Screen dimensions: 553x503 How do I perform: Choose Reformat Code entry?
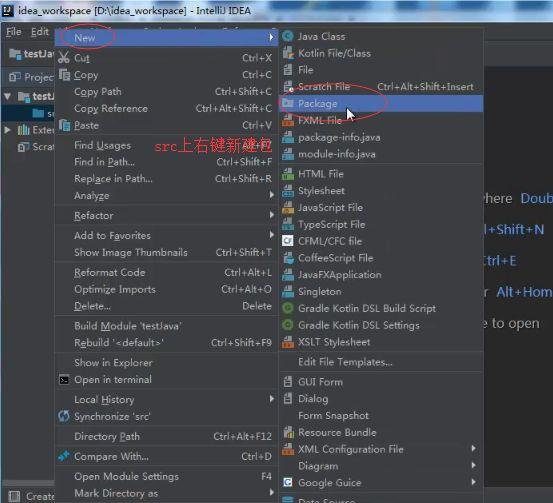pyautogui.click(x=166, y=272)
